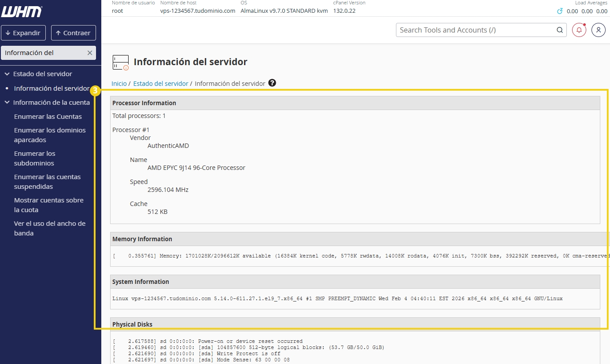Screen dimensions: 610x364
Task: Click the Contraer button
Action: (73, 33)
